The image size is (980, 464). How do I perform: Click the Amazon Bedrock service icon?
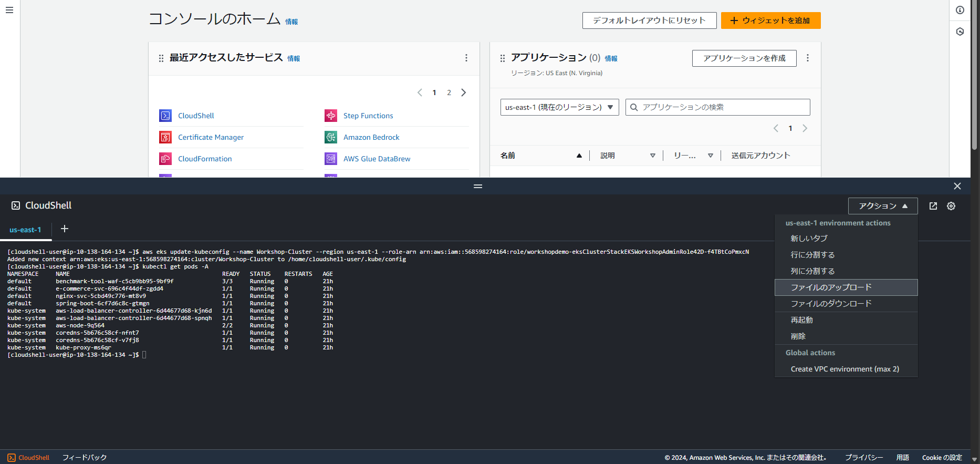[331, 137]
